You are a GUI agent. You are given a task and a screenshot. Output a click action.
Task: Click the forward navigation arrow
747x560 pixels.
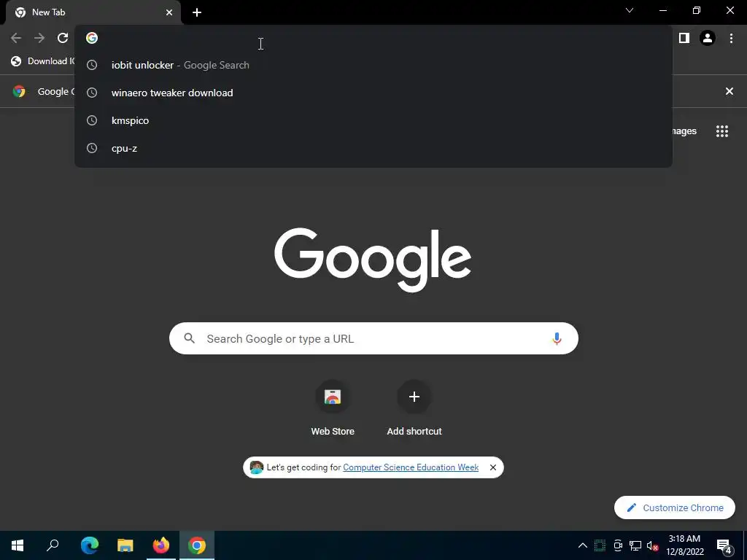click(39, 38)
